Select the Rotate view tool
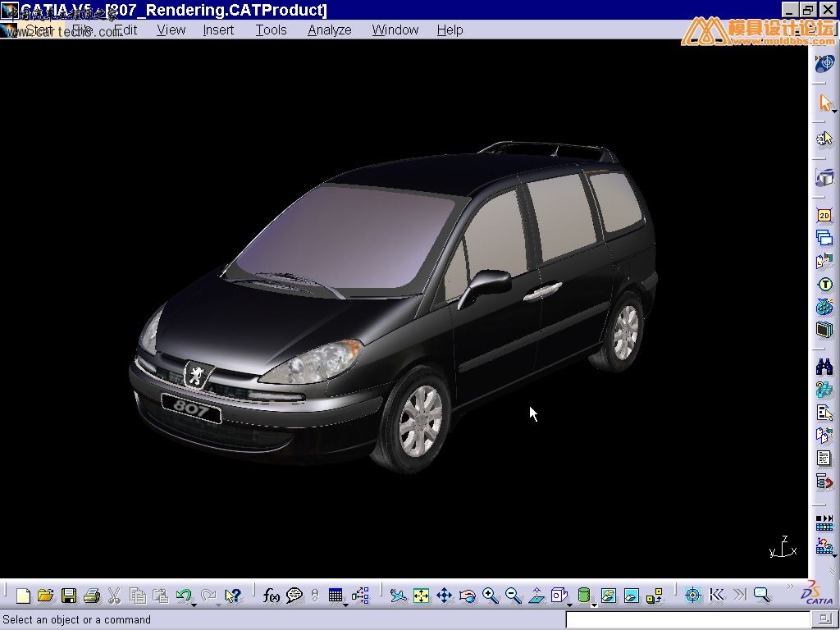Viewport: 840px width, 630px height. [x=467, y=596]
